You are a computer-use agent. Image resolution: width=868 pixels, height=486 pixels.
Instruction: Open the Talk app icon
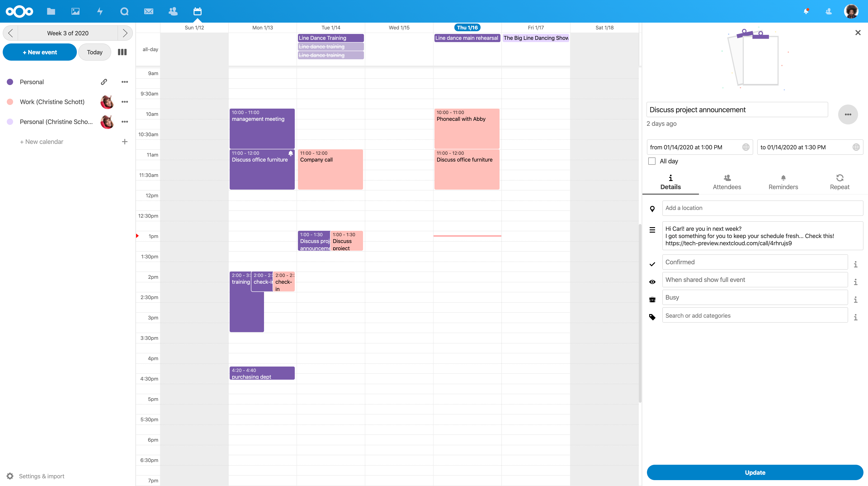coord(124,12)
